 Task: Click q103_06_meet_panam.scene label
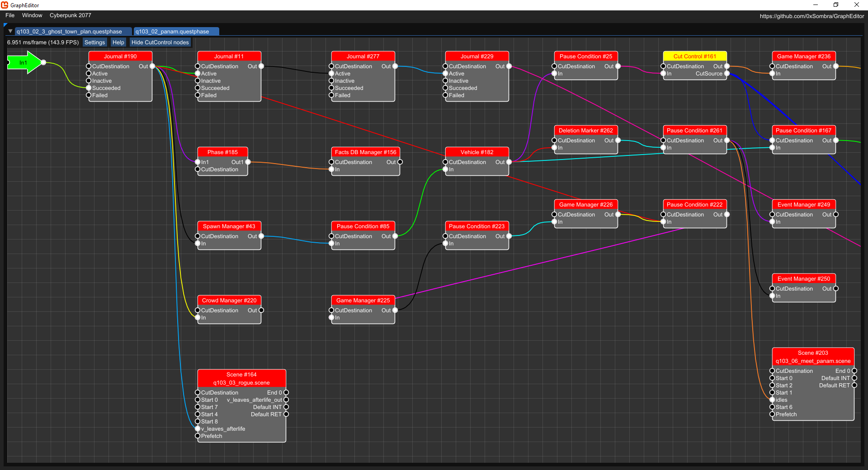pyautogui.click(x=813, y=361)
